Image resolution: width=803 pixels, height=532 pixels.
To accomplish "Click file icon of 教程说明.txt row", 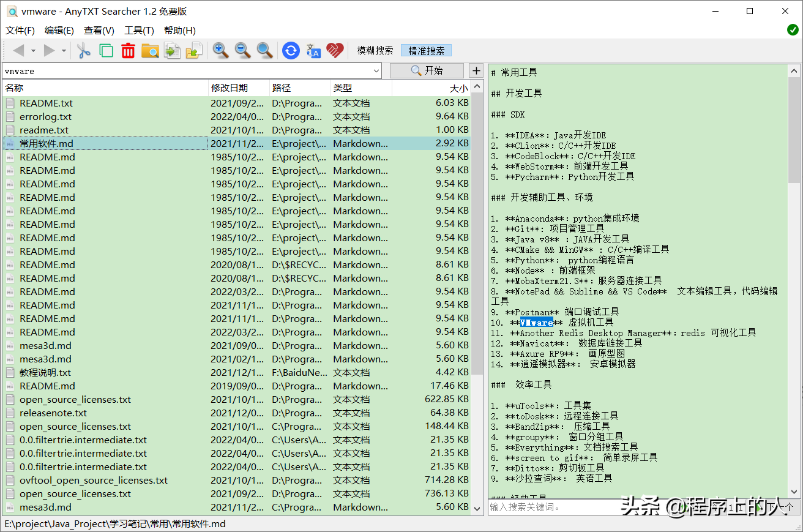I will [x=10, y=372].
